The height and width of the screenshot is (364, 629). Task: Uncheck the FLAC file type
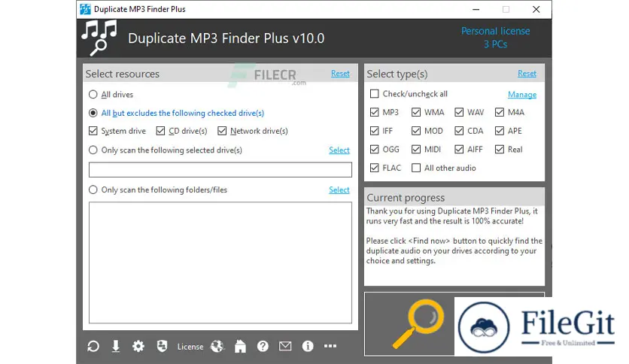click(374, 168)
